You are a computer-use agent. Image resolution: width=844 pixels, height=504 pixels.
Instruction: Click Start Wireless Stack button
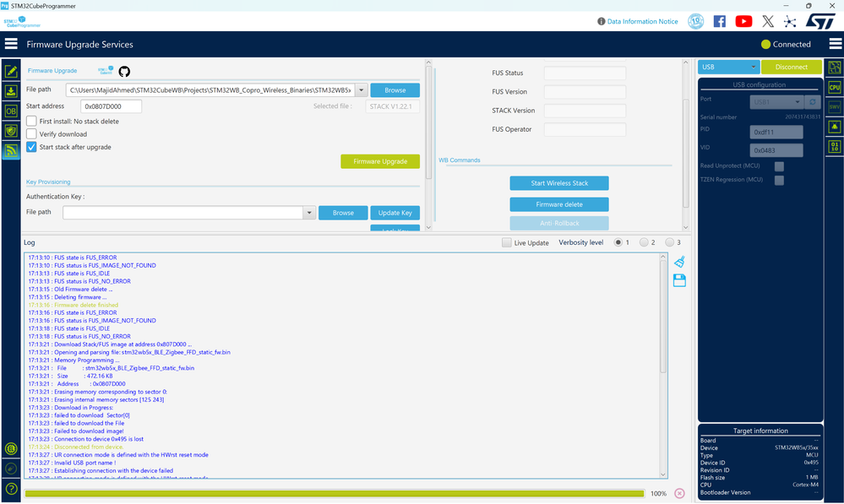point(559,183)
